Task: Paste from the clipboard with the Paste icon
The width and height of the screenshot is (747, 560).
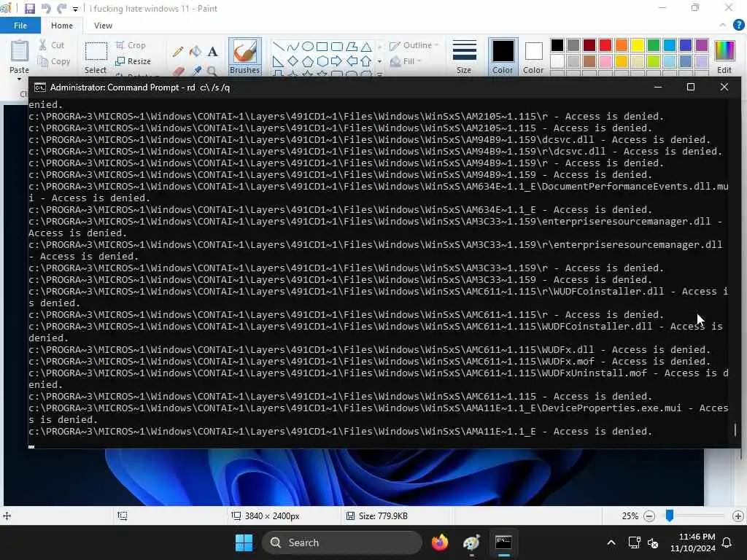Action: [20, 52]
